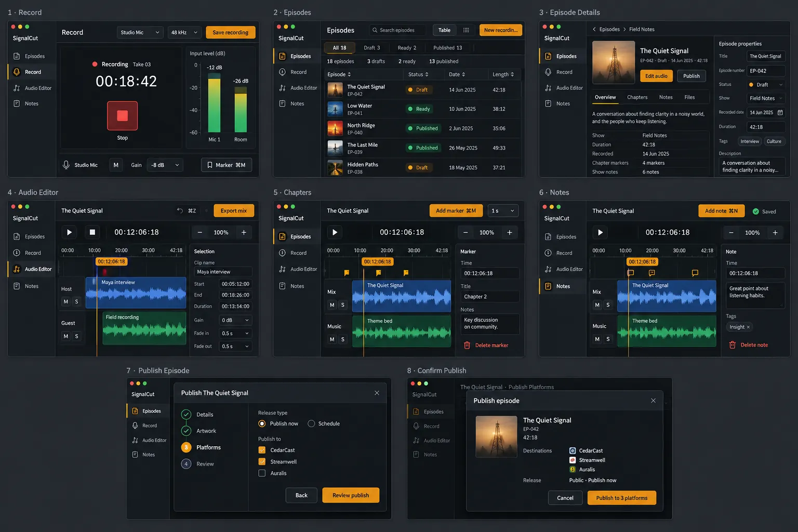Mute the Host track in Audio Editor
This screenshot has height=532, width=798.
[65, 301]
